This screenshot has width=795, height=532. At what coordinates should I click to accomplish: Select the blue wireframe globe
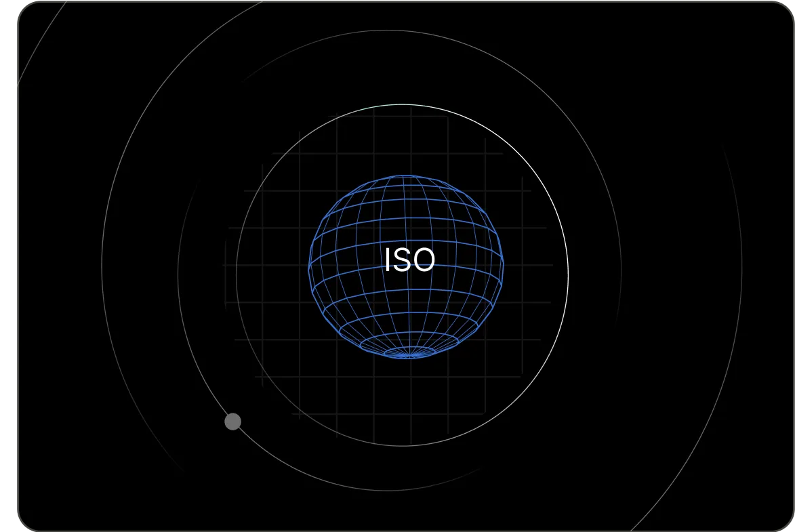[x=406, y=267]
